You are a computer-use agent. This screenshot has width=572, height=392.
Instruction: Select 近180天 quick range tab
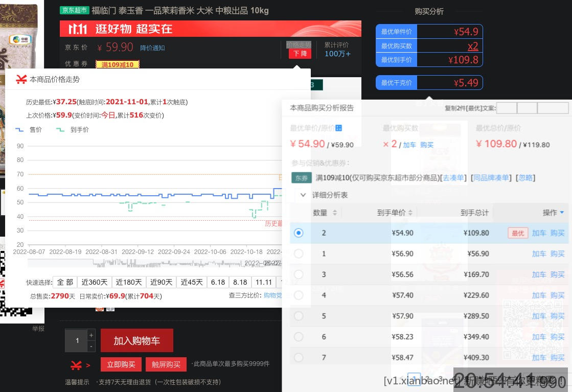coord(129,282)
